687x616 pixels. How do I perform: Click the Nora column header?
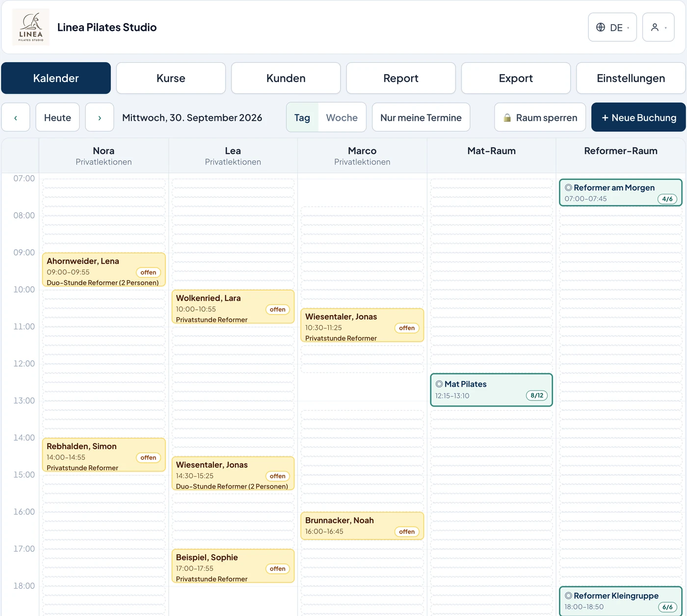[x=104, y=156]
